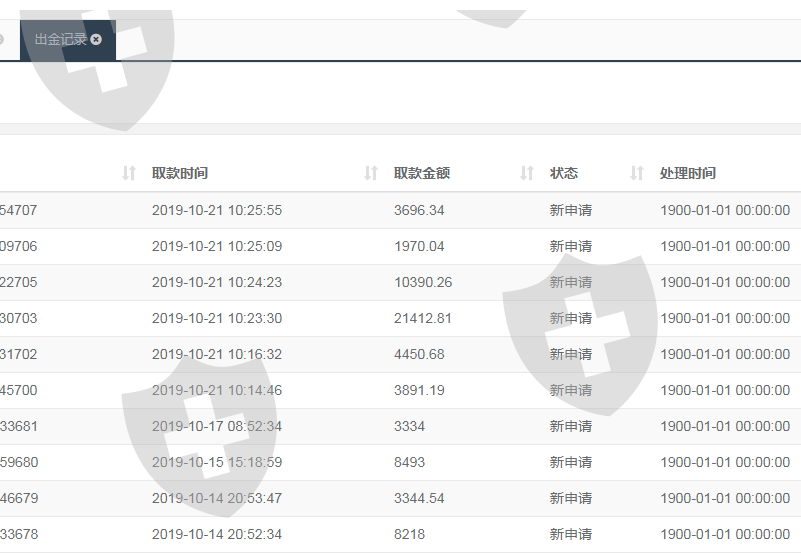Click amount 8493
Screen dimensions: 801x555
409,462
